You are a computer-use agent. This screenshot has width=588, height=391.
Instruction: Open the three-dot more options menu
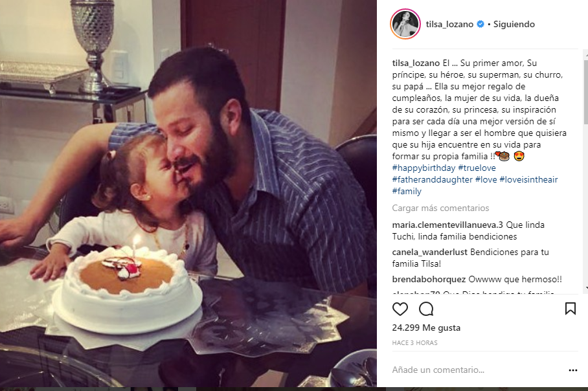click(x=572, y=370)
